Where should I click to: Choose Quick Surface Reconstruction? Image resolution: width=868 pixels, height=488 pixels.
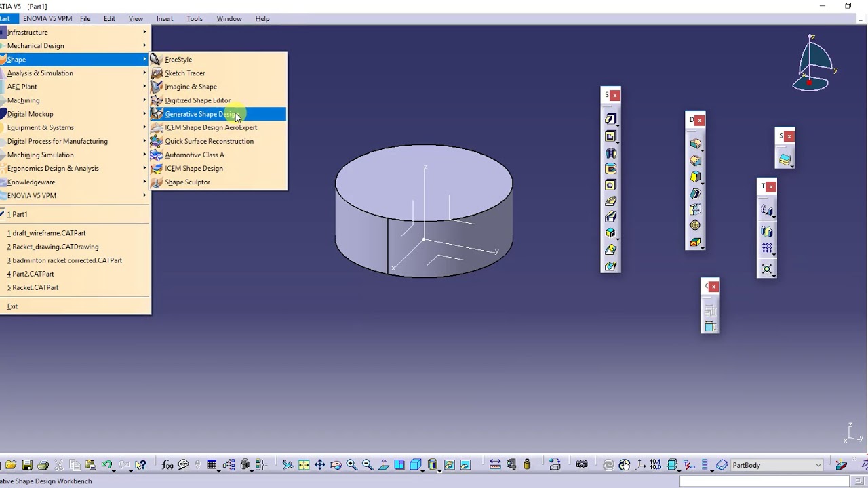coord(218,141)
